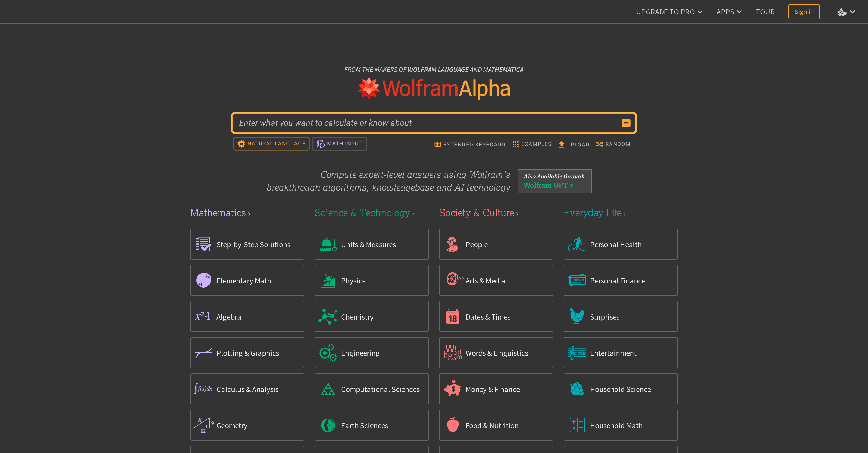Follow the Wolfram GPT link
The width and height of the screenshot is (868, 453).
tap(548, 185)
